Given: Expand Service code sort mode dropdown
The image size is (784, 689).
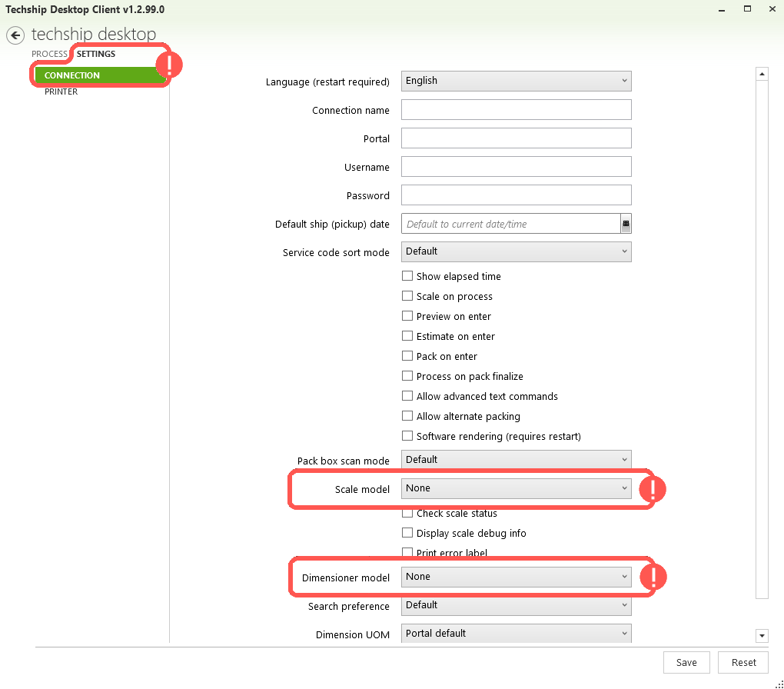Looking at the screenshot, I should point(516,251).
